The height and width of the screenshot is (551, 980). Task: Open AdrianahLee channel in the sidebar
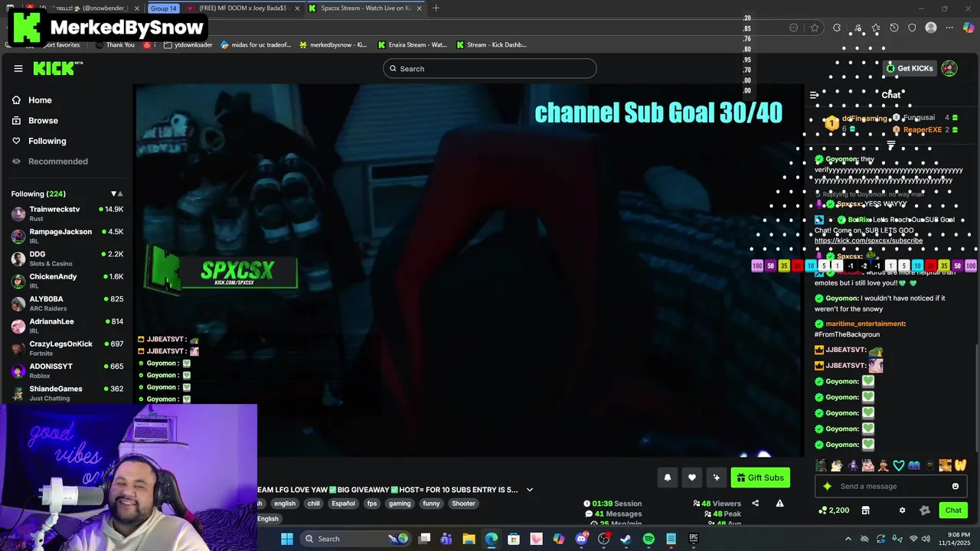tap(67, 325)
